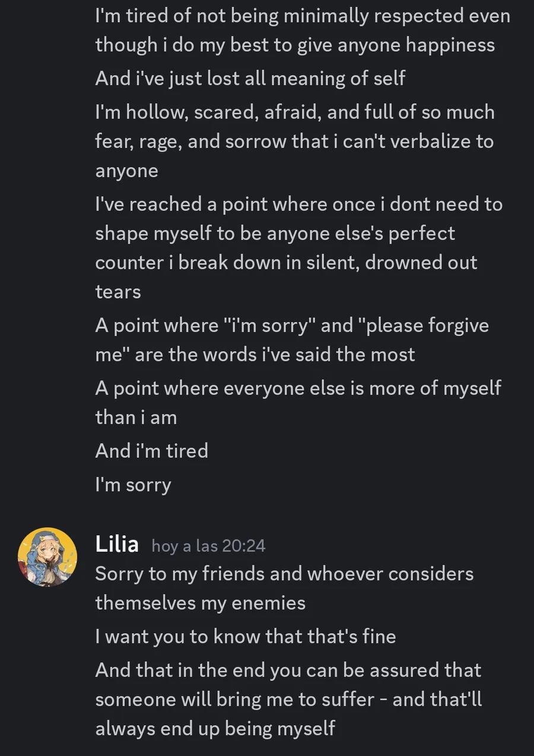Tap the line 'than i am'
The height and width of the screenshot is (756, 534).
tap(136, 417)
